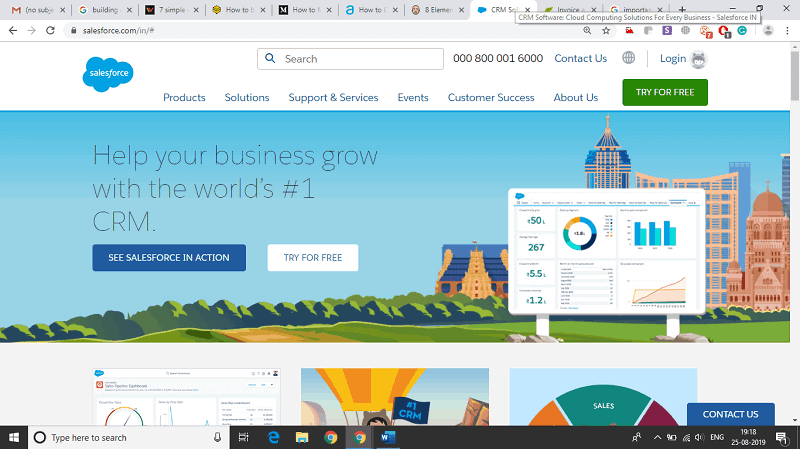Open the About Us navigation menu

576,97
